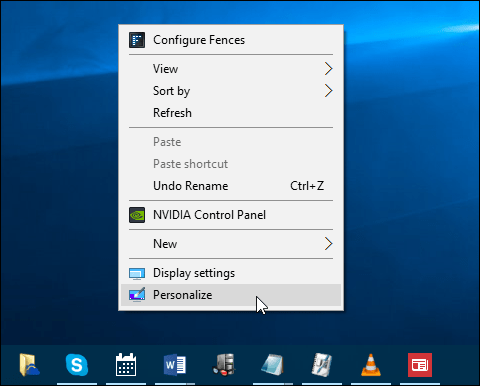Expand the View submenu arrow

click(x=329, y=69)
